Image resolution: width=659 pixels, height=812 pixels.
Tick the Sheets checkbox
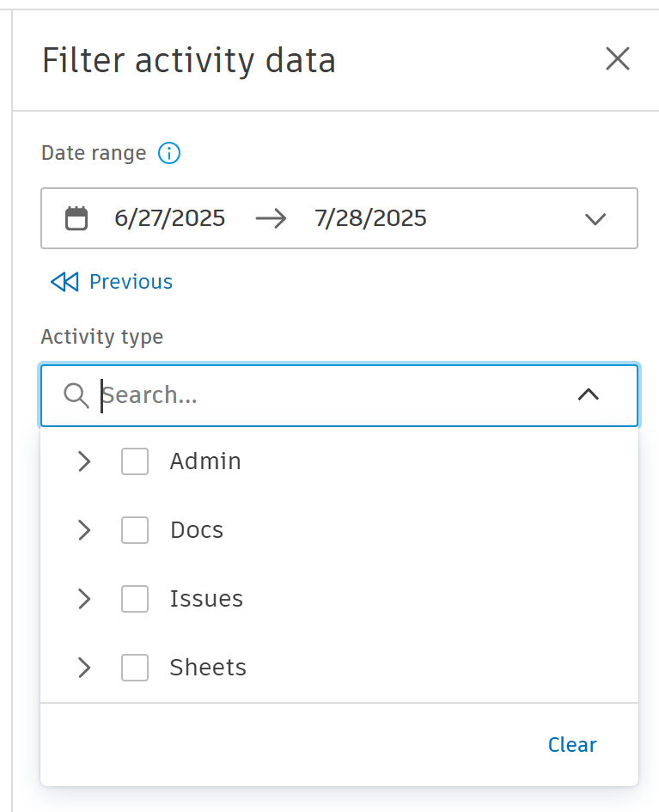click(135, 668)
